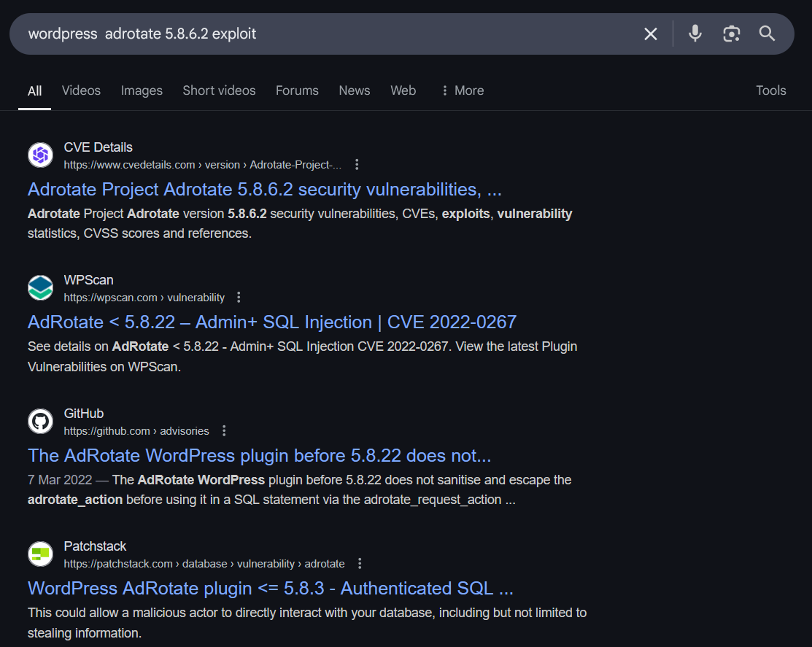Viewport: 812px width, 647px height.
Task: Click the patchstack.com database URL breadcrumb
Action: (x=204, y=564)
